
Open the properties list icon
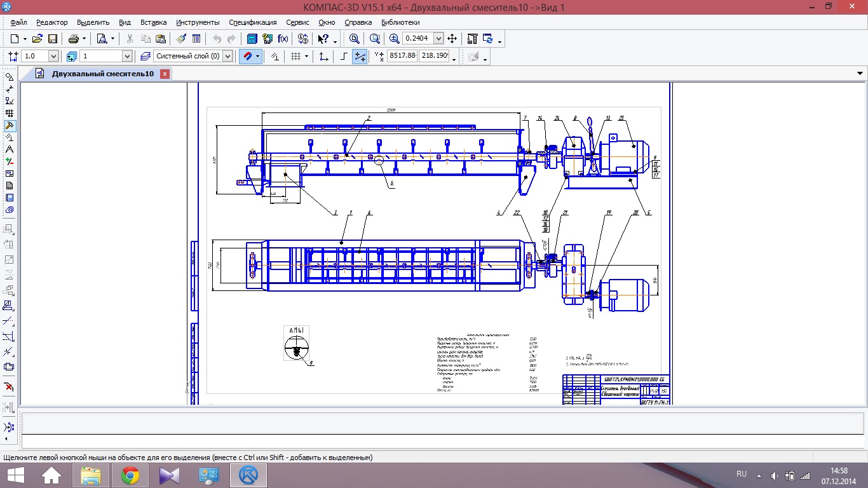[196, 39]
